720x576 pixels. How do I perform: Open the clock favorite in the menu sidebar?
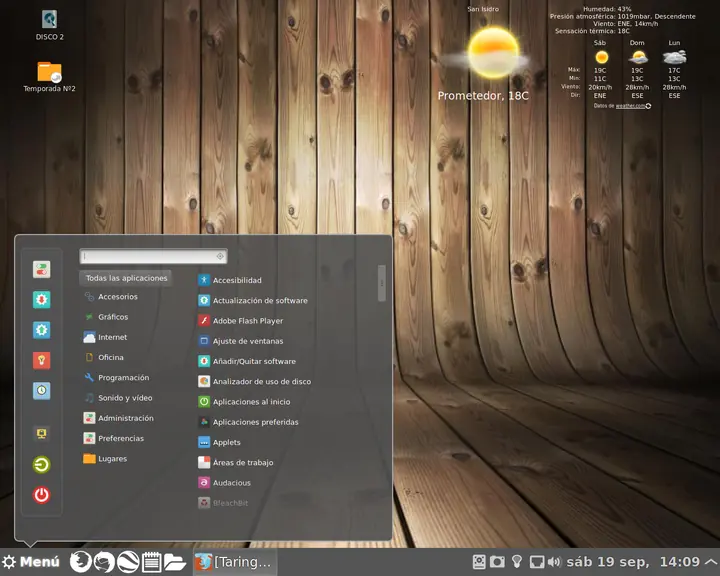pyautogui.click(x=41, y=391)
